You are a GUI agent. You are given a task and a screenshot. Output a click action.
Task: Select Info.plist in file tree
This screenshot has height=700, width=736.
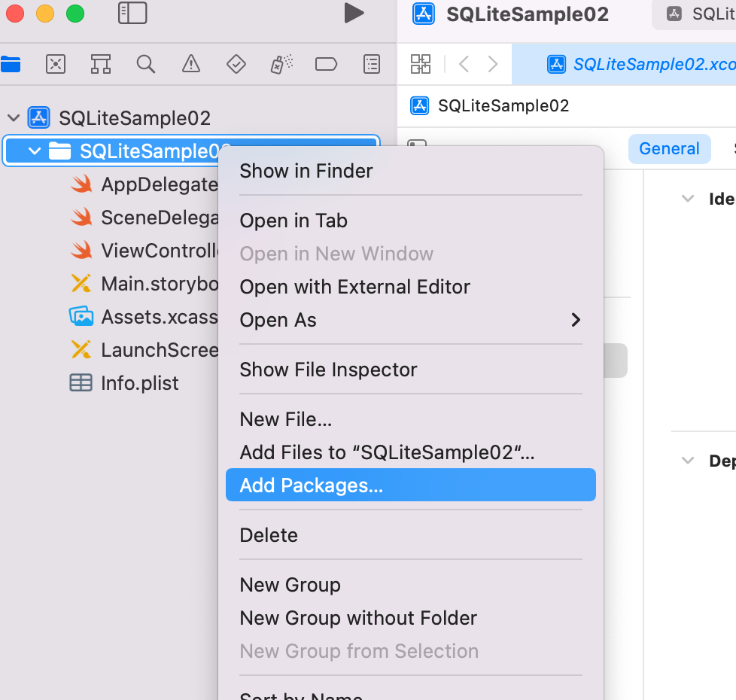tap(140, 383)
